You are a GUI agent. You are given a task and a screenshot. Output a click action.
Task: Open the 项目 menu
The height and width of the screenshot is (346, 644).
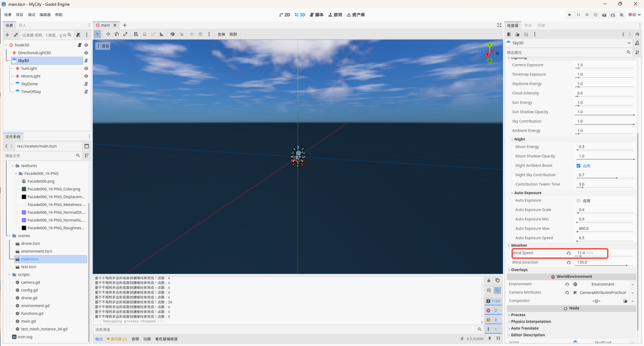[19, 15]
